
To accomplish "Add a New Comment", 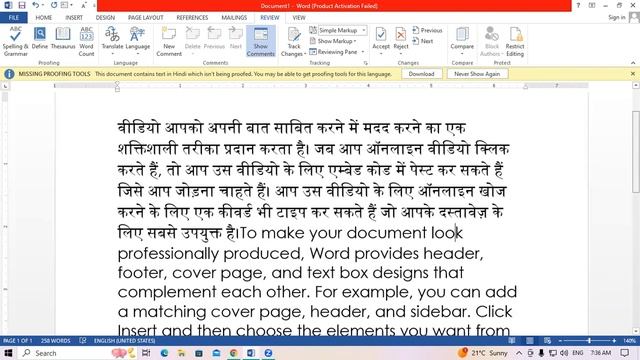I will [169, 41].
